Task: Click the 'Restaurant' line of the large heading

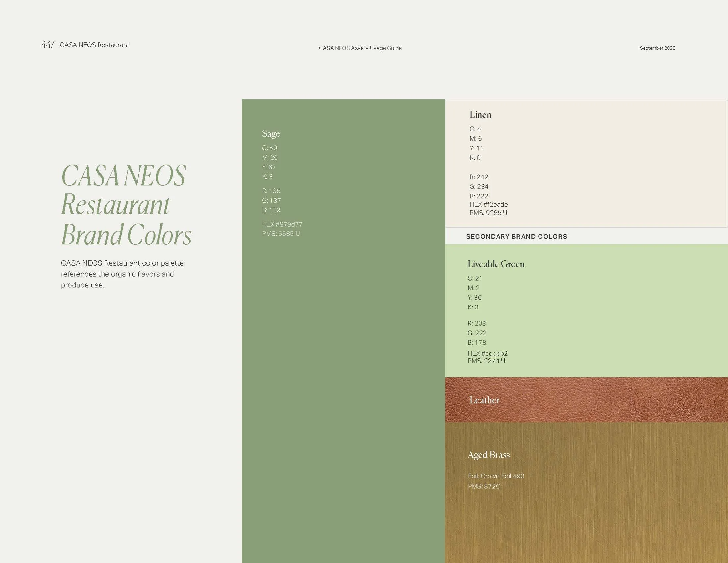Action: point(116,204)
